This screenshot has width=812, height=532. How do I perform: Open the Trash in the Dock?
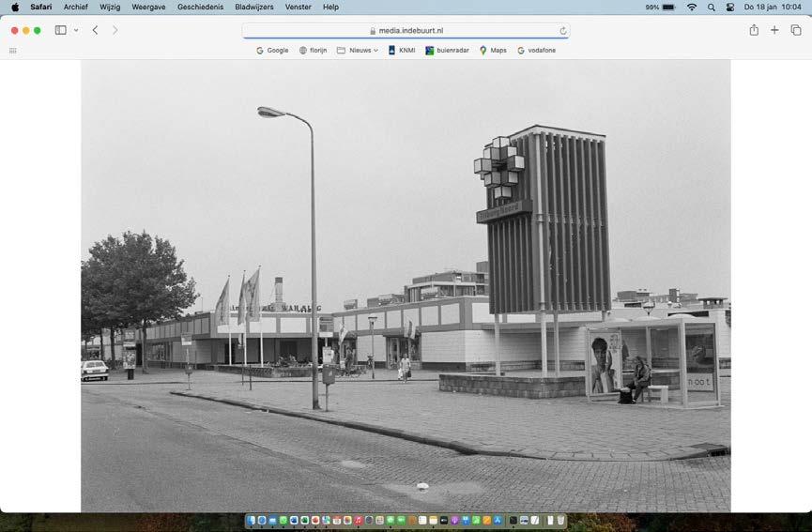click(x=560, y=520)
